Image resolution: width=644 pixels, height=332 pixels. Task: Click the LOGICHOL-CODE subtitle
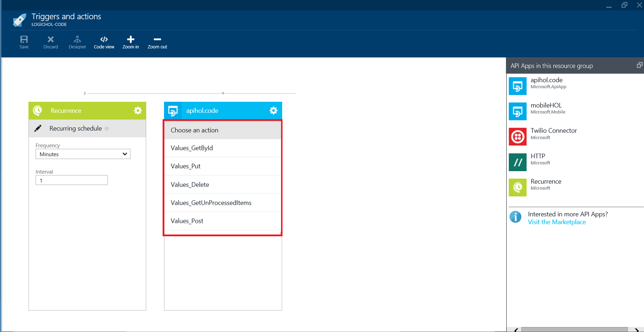[x=49, y=25]
